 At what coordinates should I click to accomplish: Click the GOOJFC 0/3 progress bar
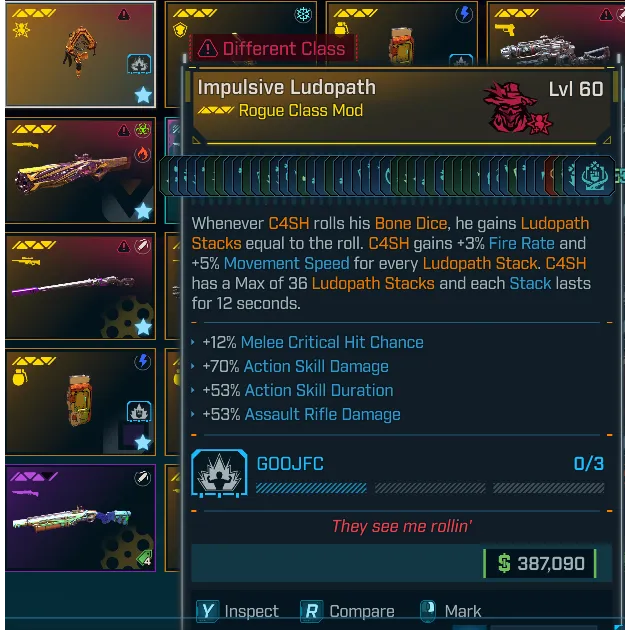(x=430, y=488)
